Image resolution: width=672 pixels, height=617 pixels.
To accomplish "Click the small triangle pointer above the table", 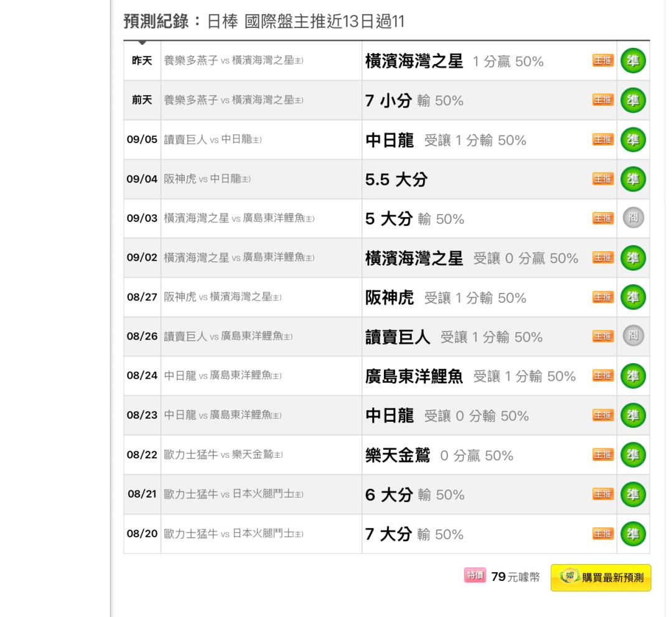I will [x=142, y=43].
